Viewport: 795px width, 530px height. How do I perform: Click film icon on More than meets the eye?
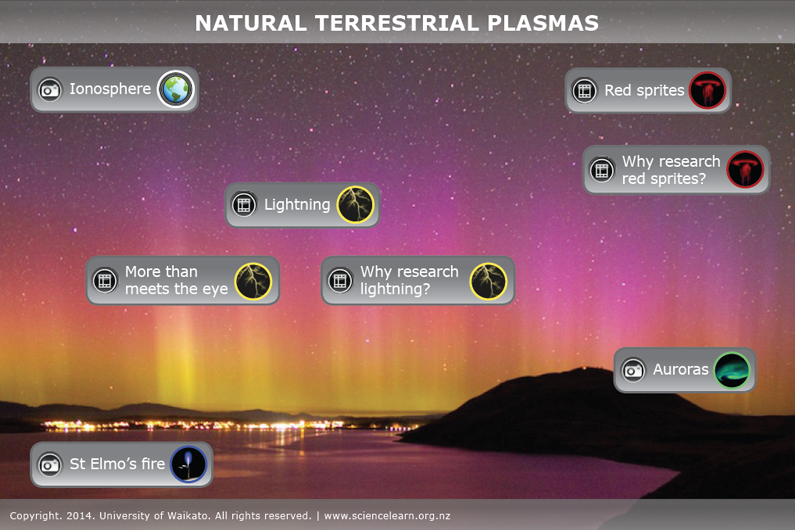[x=104, y=280]
